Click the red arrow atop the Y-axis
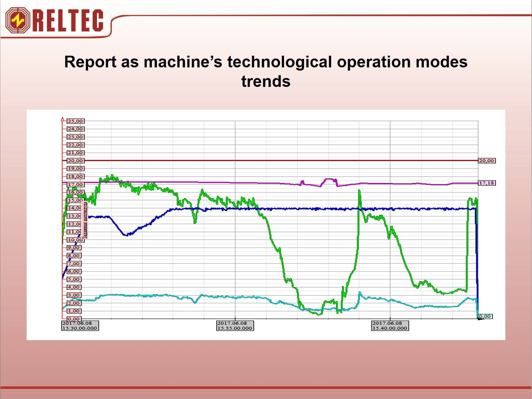532x399 pixels. point(63,120)
